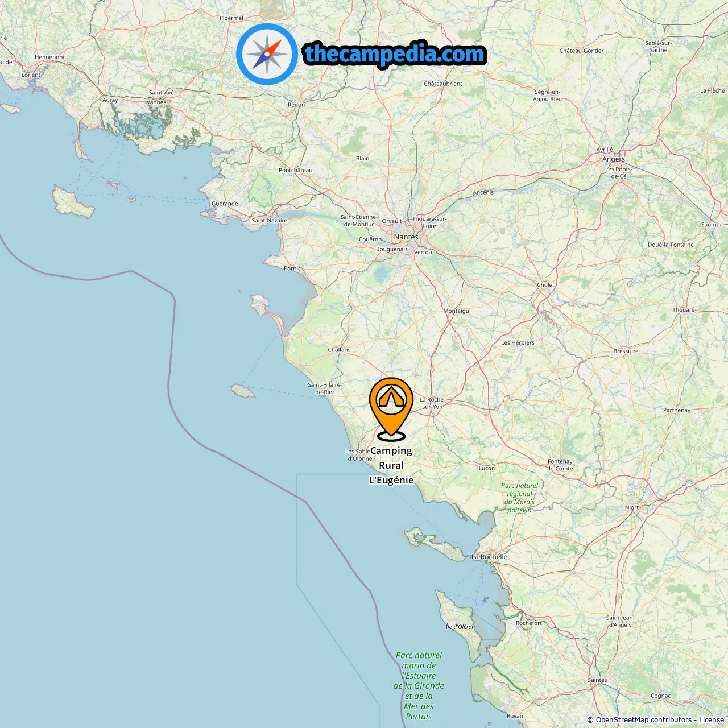Click the Cholet town label

point(545,285)
